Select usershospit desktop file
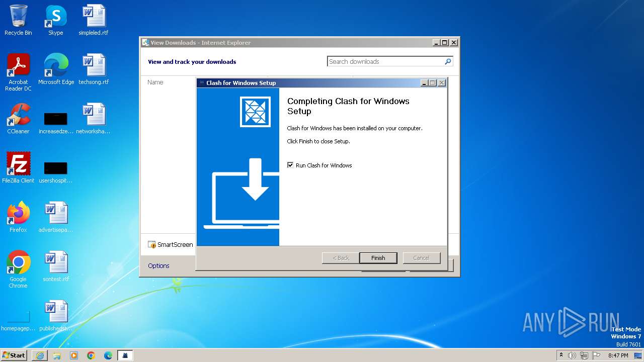Screen dimensions: 644x362 point(56,172)
